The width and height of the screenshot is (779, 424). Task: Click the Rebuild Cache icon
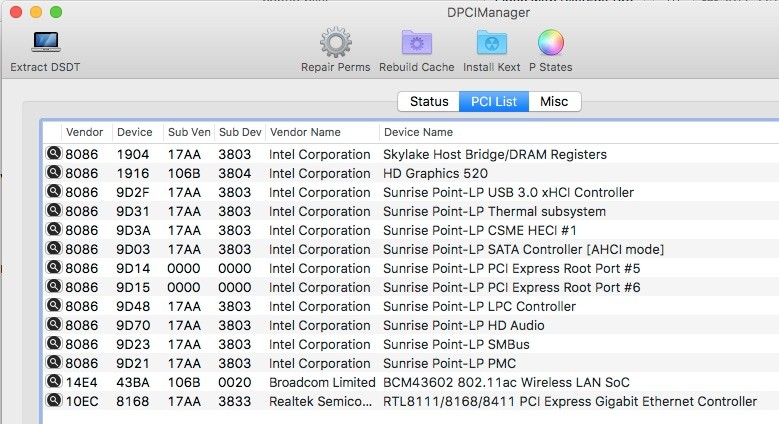pos(416,42)
